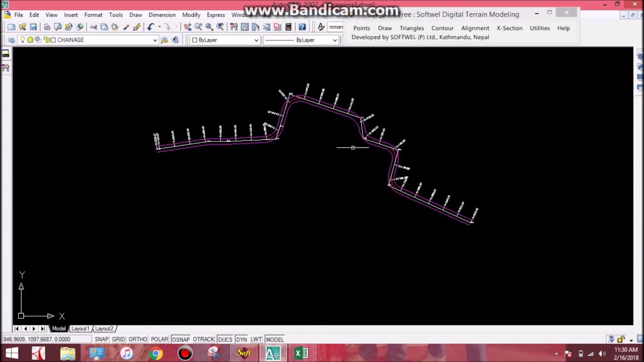Toggle DUCS dynamic UCS

(x=225, y=339)
